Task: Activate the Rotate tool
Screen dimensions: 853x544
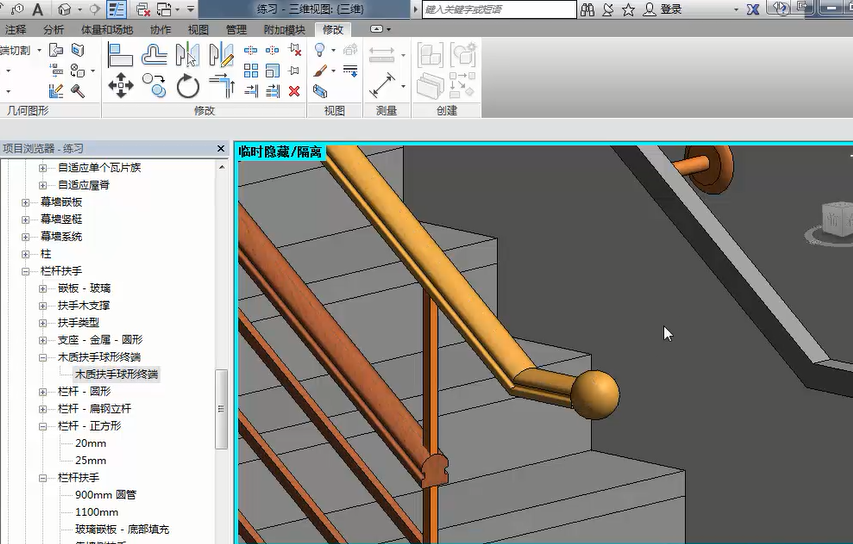Action: (x=188, y=86)
